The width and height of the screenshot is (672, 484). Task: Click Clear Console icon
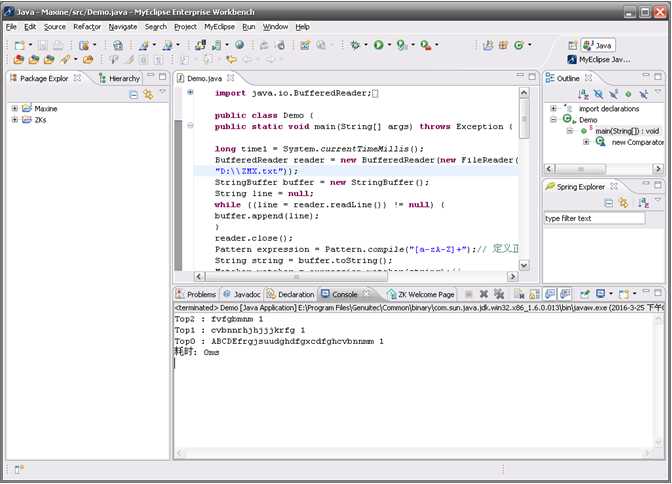point(519,294)
